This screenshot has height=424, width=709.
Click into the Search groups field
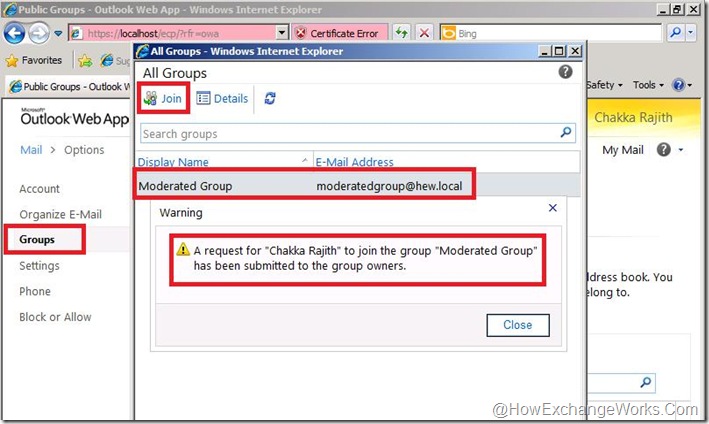coord(348,134)
